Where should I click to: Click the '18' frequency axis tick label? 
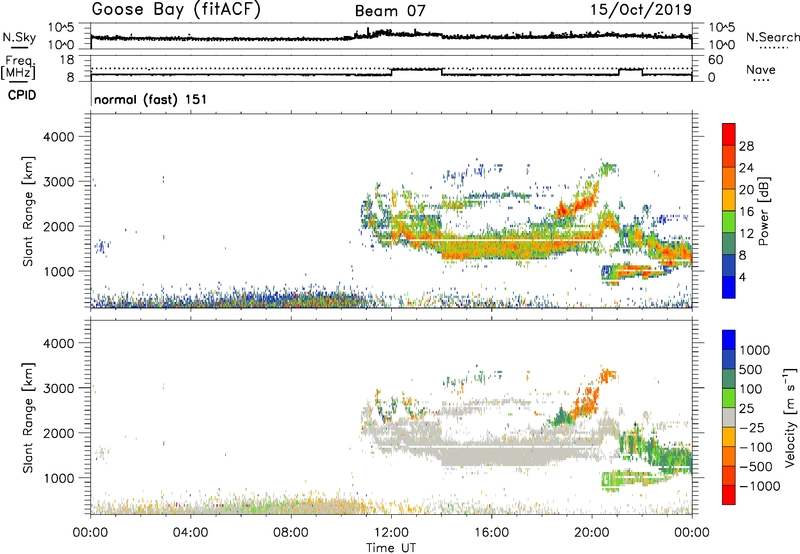[67, 60]
